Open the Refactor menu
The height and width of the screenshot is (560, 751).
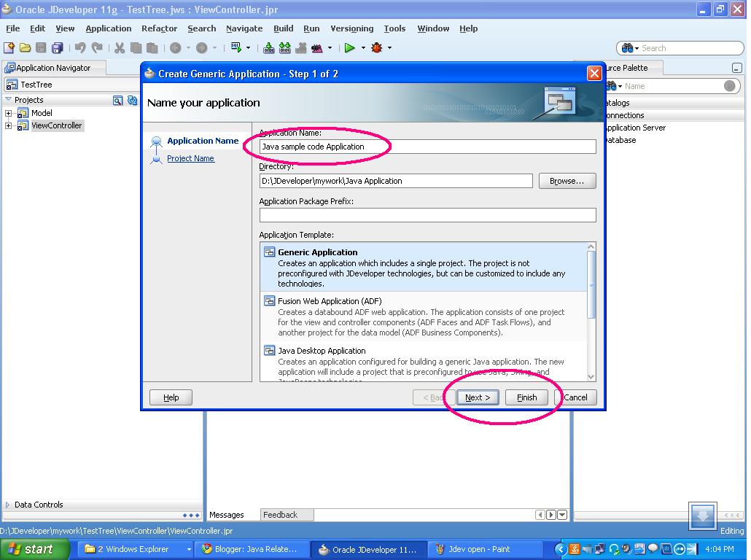pos(159,28)
